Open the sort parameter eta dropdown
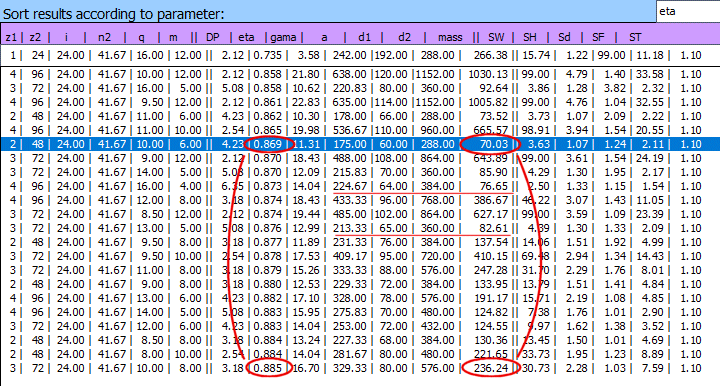Viewport: 720px width, 386px height. click(x=688, y=11)
